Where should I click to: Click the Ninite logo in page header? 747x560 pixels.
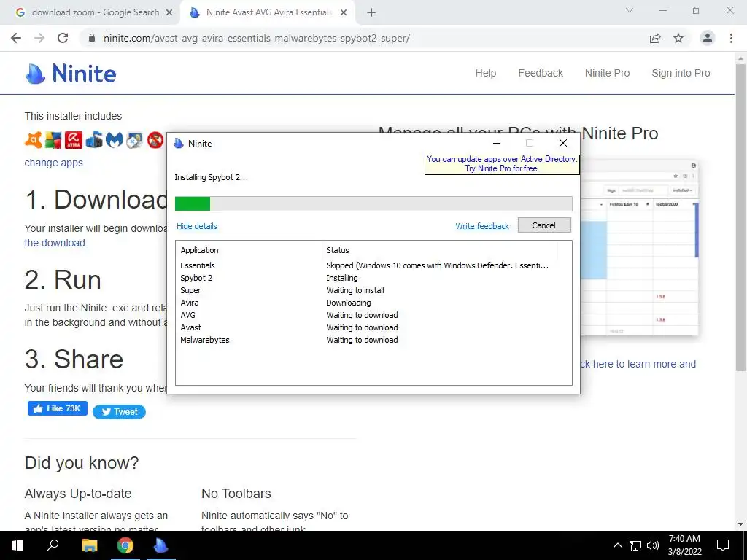[71, 74]
